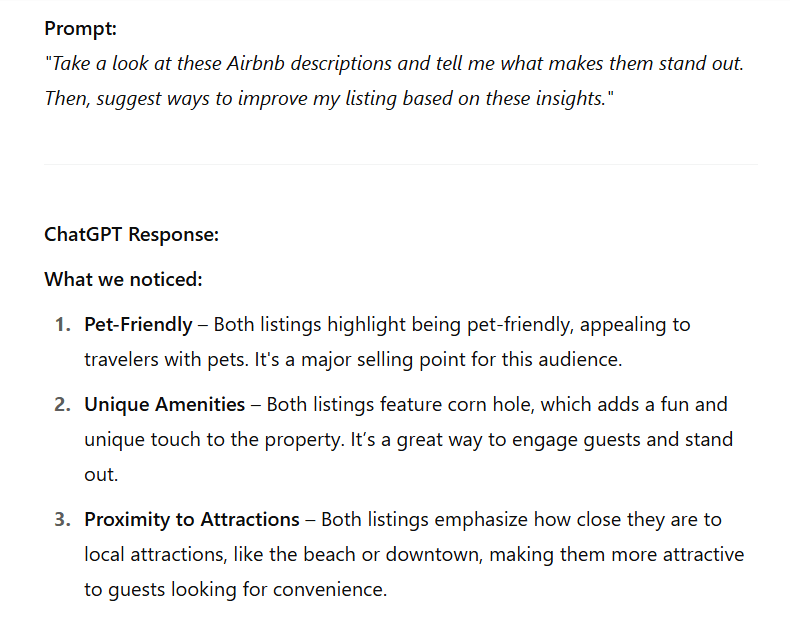Click the italic words "stand out." in the prompt
The height and width of the screenshot is (622, 790).
(x=701, y=64)
